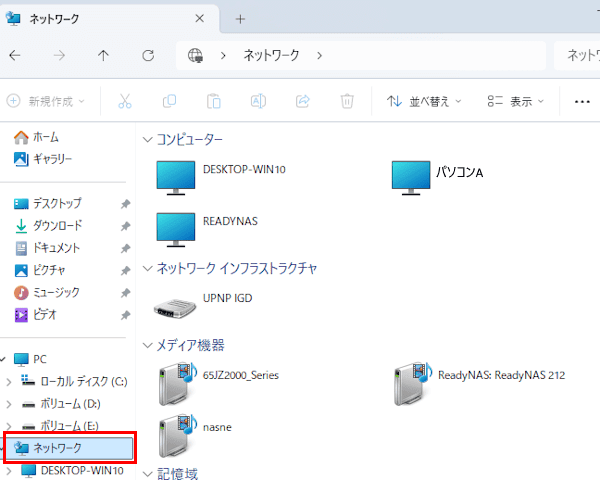The width and height of the screenshot is (600, 480).
Task: Refresh the network view
Action: [x=148, y=56]
